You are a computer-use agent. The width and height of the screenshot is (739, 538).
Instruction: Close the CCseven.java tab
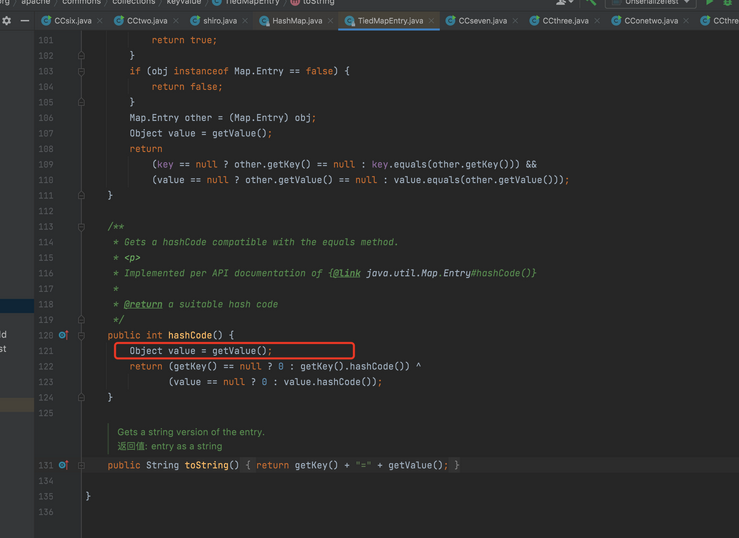coord(515,21)
